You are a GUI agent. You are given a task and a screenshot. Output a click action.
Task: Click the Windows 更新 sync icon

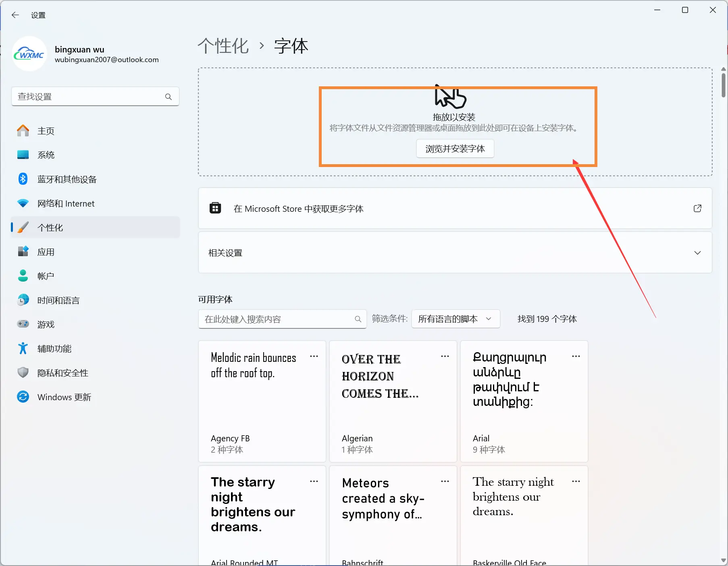point(23,397)
